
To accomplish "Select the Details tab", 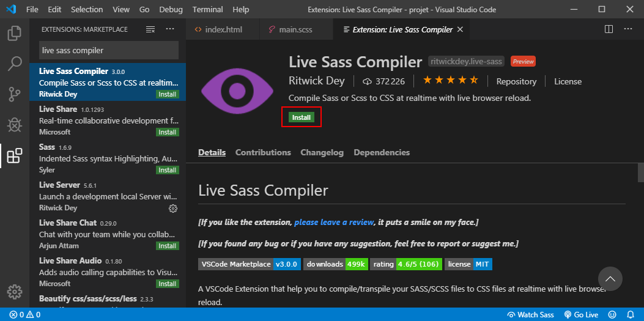I will 212,152.
